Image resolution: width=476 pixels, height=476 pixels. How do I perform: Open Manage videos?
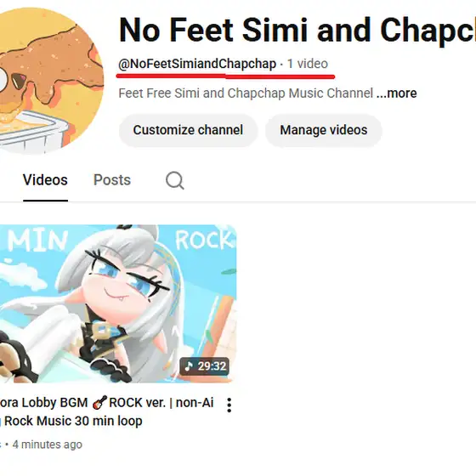pos(324,130)
